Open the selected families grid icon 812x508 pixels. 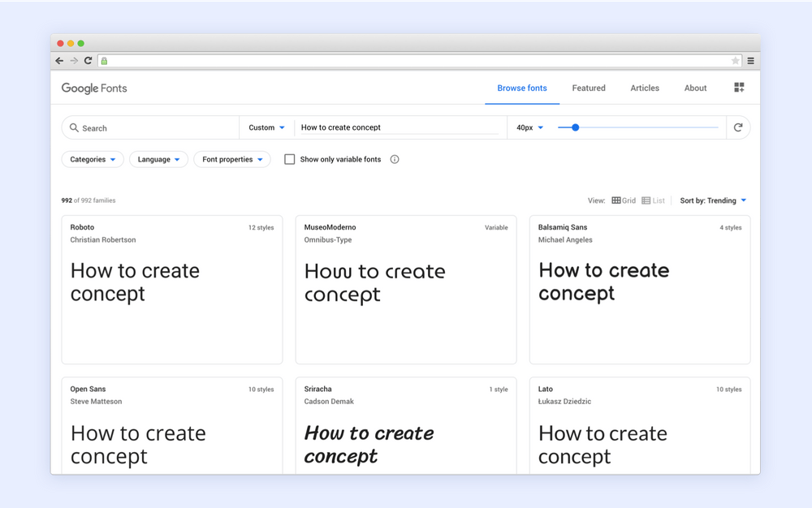739,88
